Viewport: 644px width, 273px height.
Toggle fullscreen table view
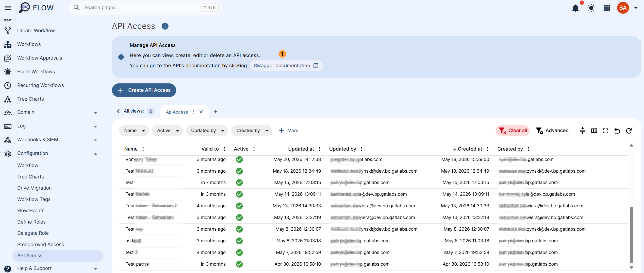pos(606,131)
